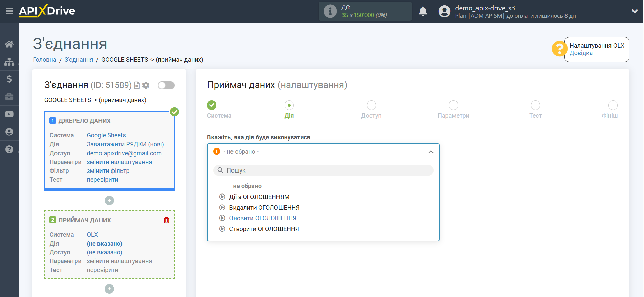644x297 pixels.
Task: Click the actions info icon
Action: click(x=330, y=11)
